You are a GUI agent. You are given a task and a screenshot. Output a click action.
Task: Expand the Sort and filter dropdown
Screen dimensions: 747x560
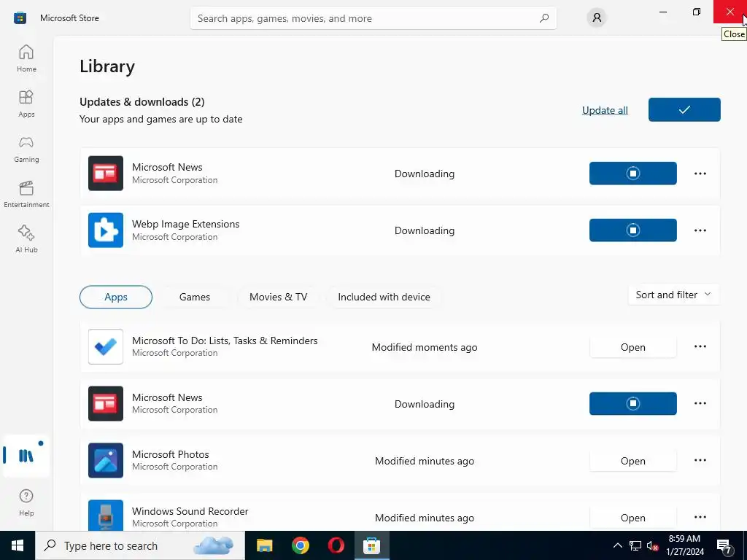click(673, 295)
